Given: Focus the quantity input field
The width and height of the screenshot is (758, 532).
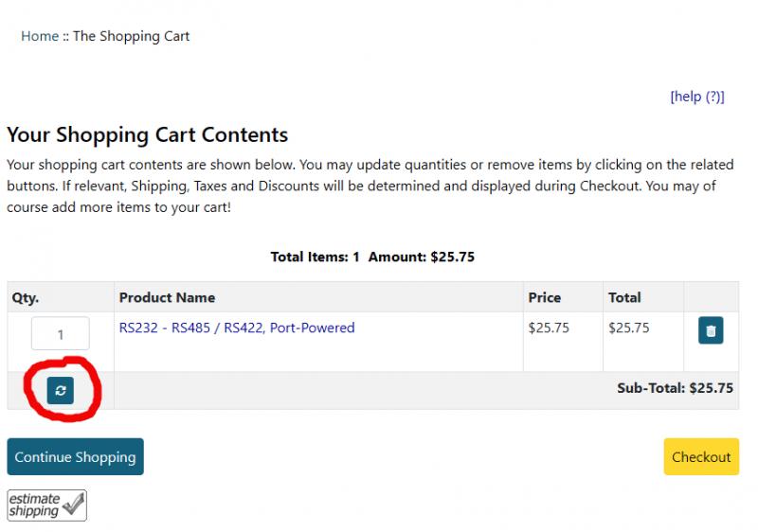Looking at the screenshot, I should 61,333.
